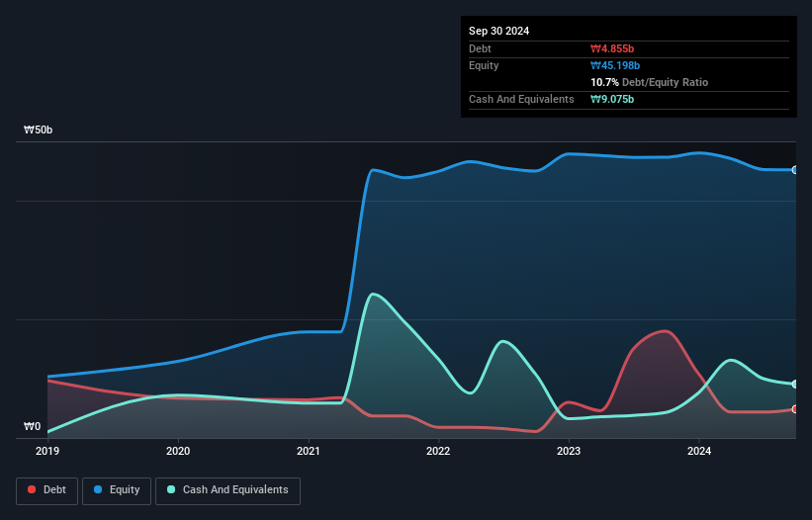This screenshot has width=812, height=520.
Task: Click the Sep 30 2024 tooltip date
Action: pos(498,31)
